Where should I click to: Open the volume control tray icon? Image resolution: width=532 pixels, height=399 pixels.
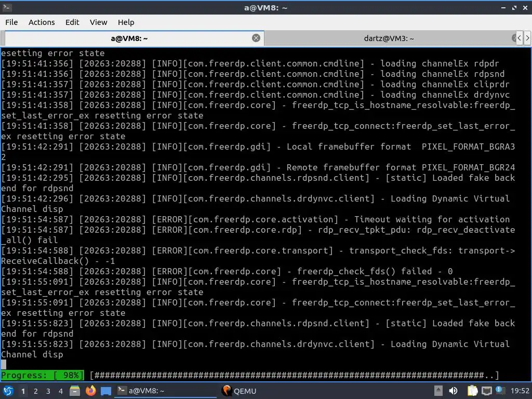point(453,391)
